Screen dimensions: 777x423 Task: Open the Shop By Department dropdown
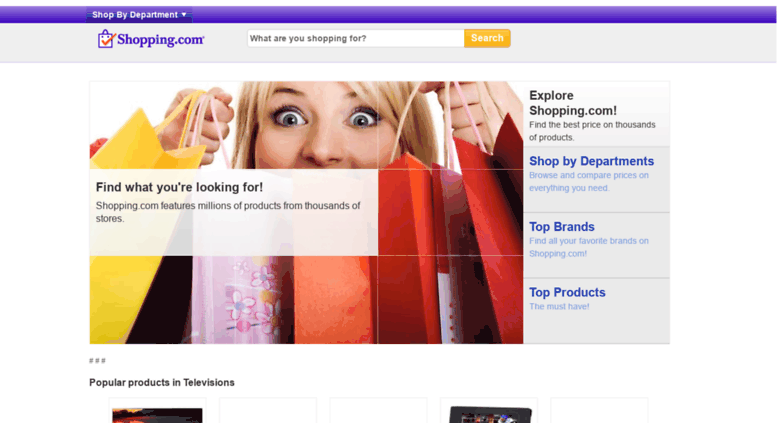coord(139,15)
